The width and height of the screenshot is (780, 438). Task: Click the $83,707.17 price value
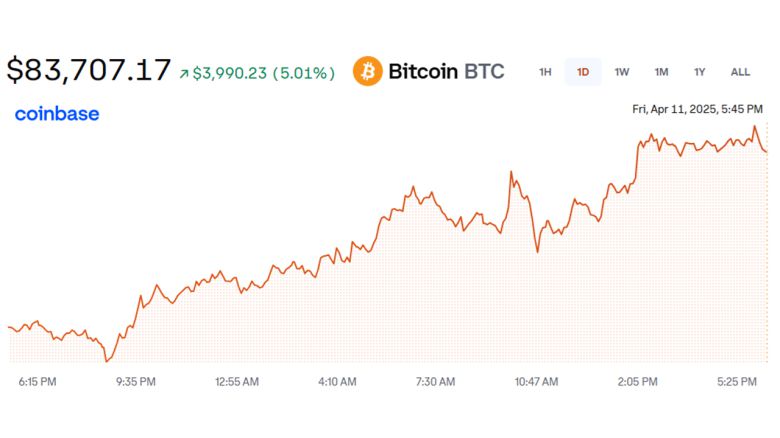click(x=88, y=71)
